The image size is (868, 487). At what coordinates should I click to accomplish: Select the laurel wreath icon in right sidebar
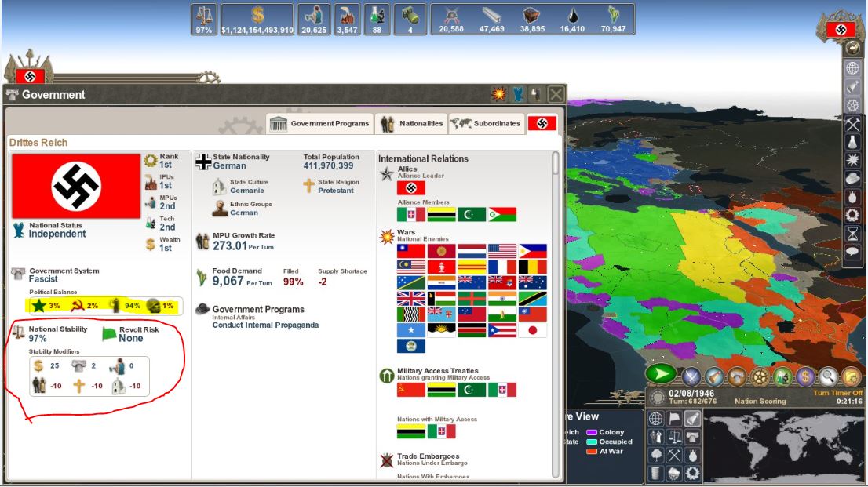[852, 215]
